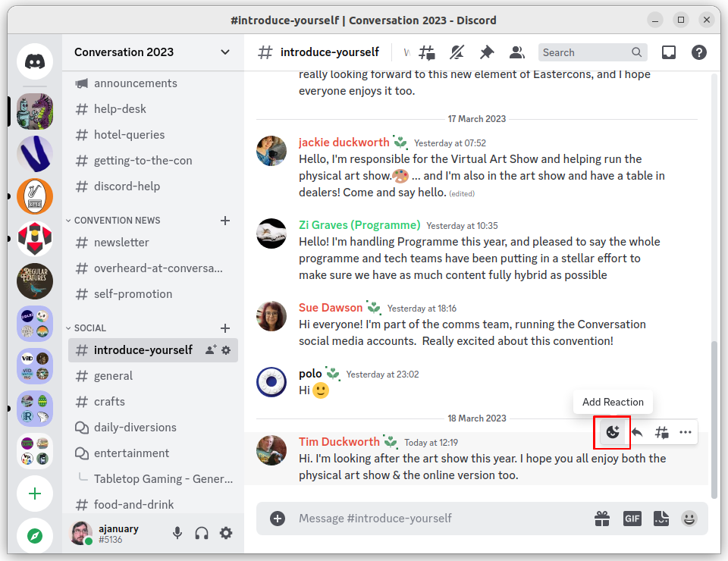
Task: Open the Regular Features server
Action: tap(35, 281)
